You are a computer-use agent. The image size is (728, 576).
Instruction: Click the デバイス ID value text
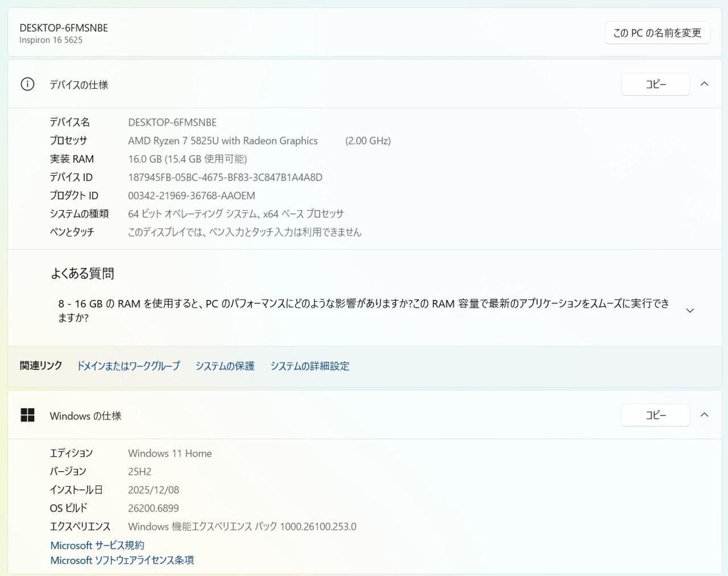pos(225,178)
